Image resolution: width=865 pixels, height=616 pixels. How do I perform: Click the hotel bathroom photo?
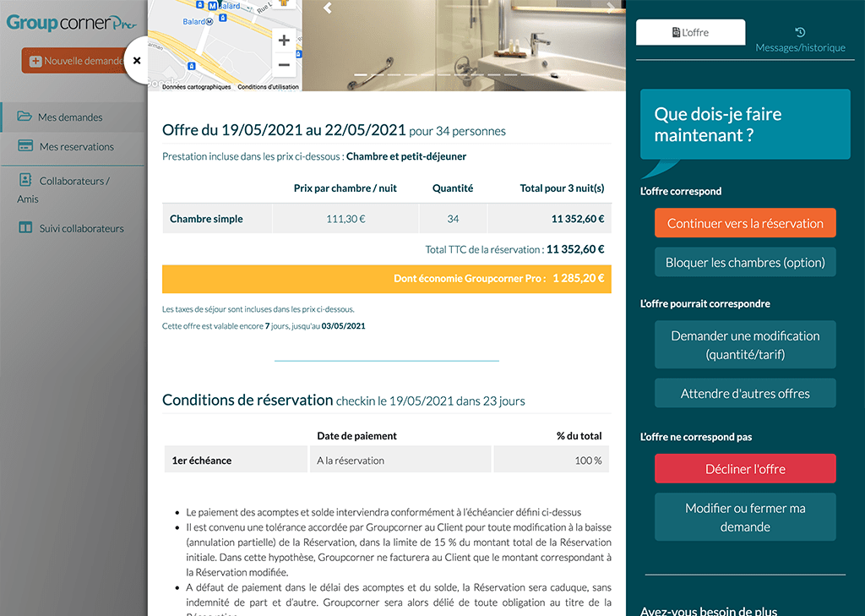click(x=464, y=46)
